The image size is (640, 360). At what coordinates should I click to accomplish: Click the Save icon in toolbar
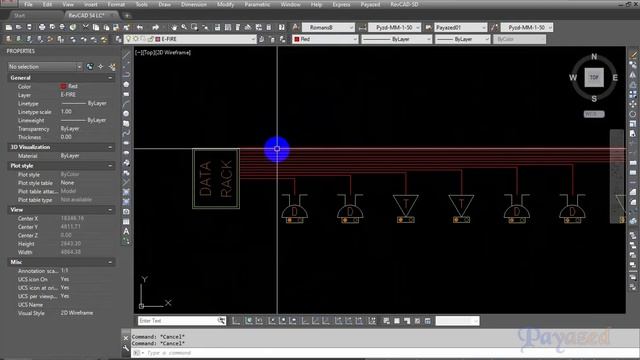(29, 27)
